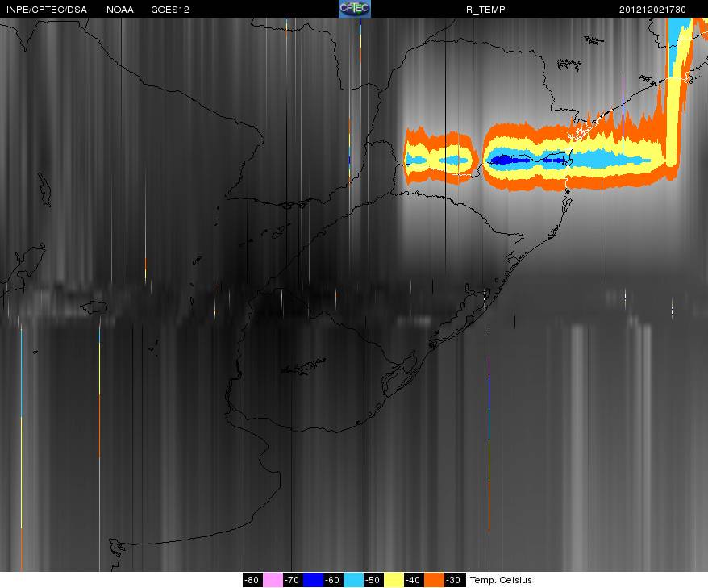Click the -30 legend value
708x588 pixels.
[454, 580]
